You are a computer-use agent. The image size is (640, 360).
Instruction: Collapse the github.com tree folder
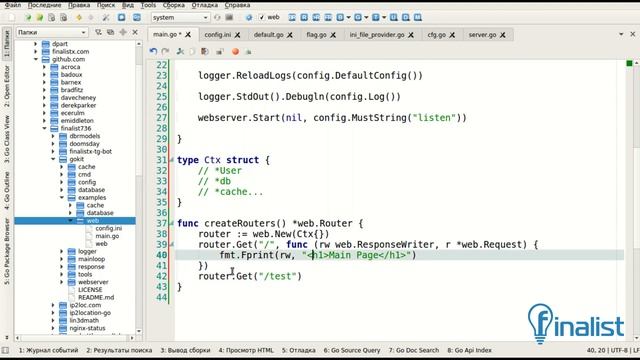coord(36,59)
